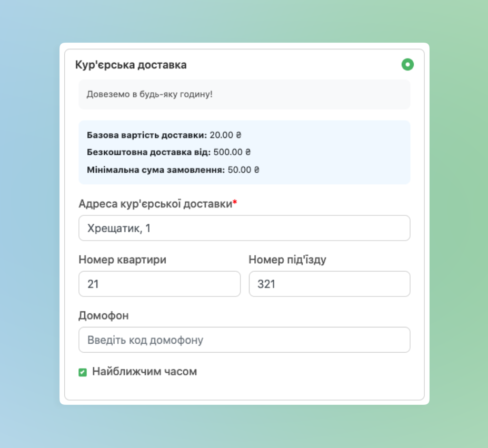Click the Адреса кур'єрської доставки label
Image resolution: width=488 pixels, height=448 pixels.
[x=155, y=204]
